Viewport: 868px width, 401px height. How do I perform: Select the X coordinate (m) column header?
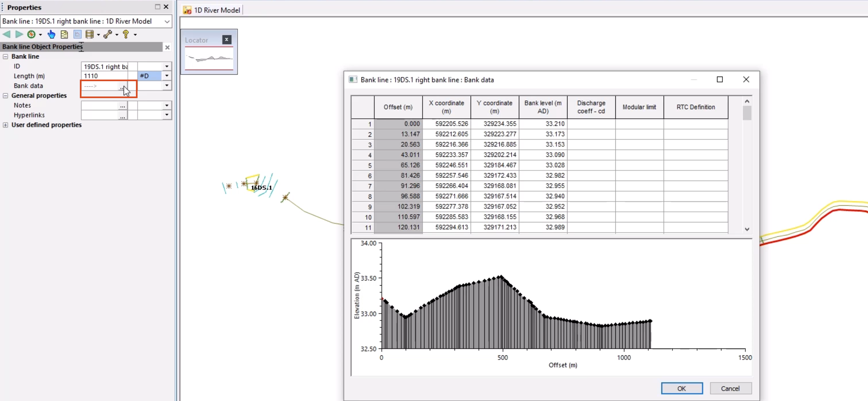point(446,107)
